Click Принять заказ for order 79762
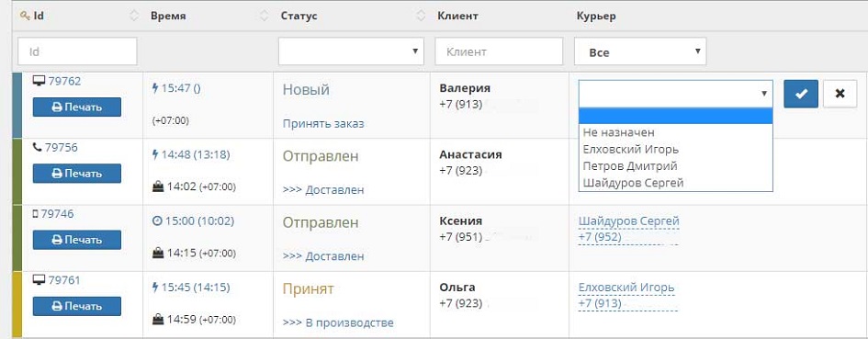The height and width of the screenshot is (339, 868). [323, 123]
